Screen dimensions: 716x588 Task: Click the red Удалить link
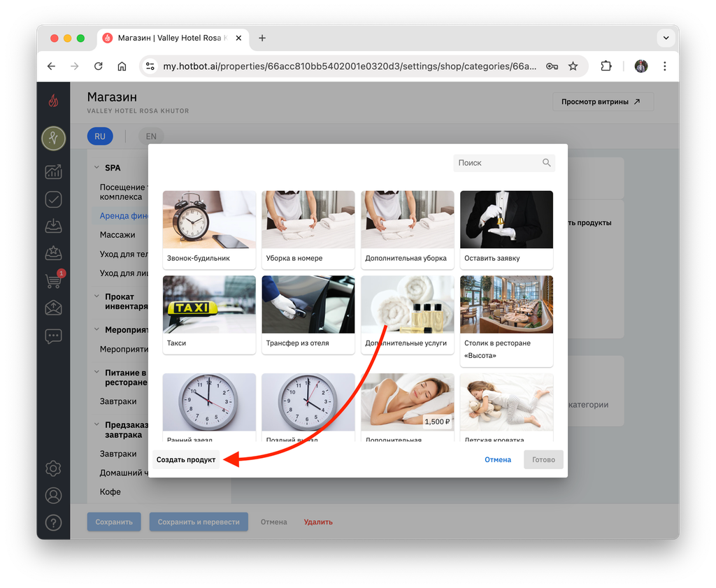[318, 522]
